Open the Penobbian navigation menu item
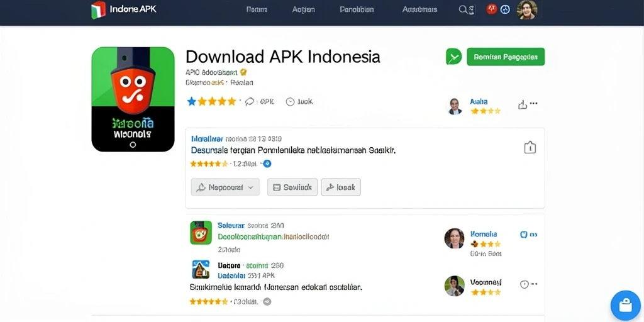Image resolution: width=644 pixels, height=322 pixels. tap(357, 9)
